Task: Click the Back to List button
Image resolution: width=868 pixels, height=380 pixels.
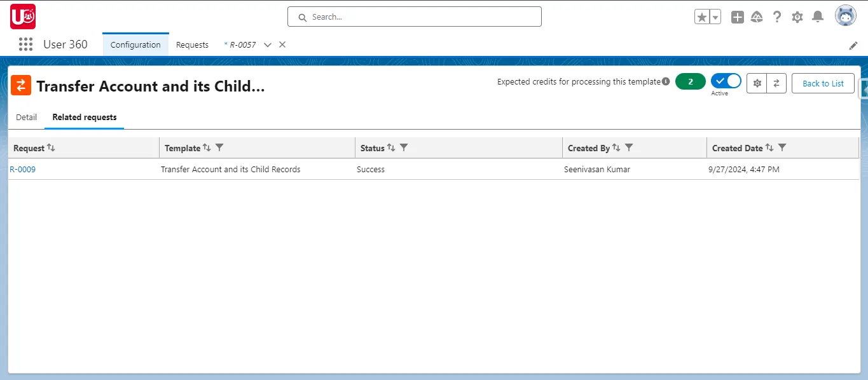Action: 823,83
